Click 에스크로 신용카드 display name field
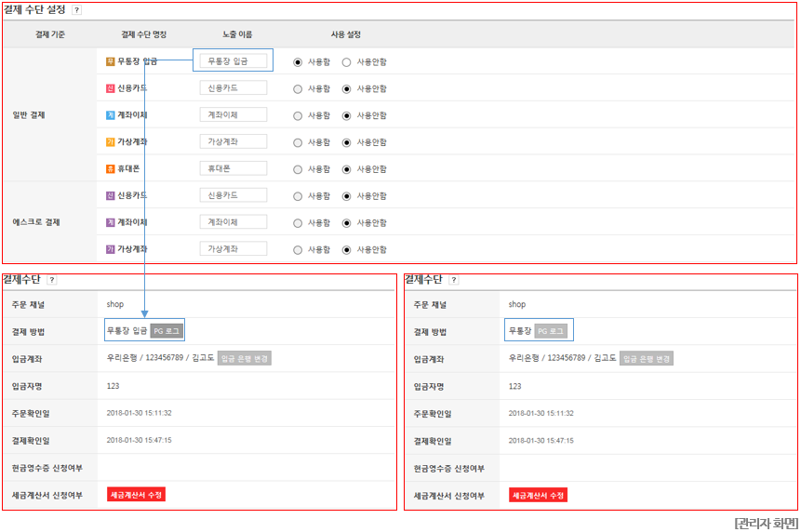Viewport: 801px width, 532px height. pyautogui.click(x=234, y=195)
